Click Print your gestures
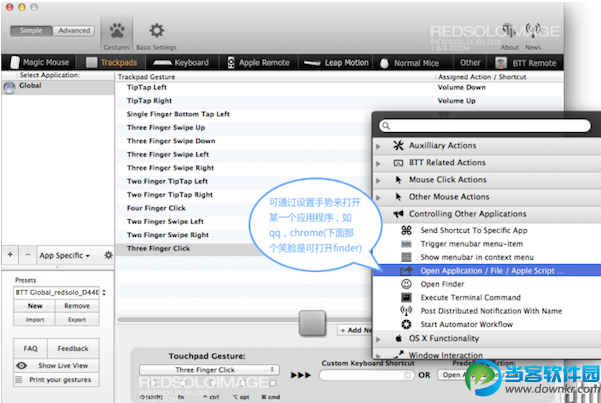This screenshot has width=601, height=403. click(56, 380)
